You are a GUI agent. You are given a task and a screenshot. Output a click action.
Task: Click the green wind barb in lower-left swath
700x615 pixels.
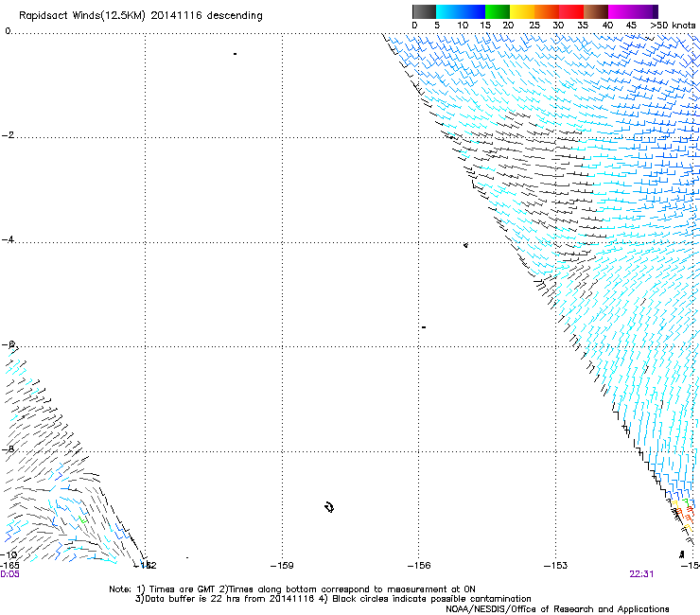[82, 519]
